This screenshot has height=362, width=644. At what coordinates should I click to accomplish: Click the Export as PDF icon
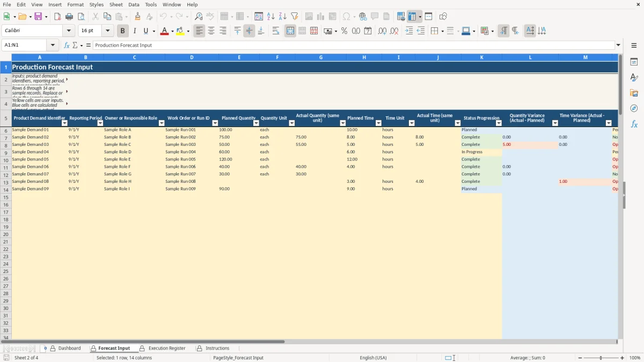coord(57,17)
